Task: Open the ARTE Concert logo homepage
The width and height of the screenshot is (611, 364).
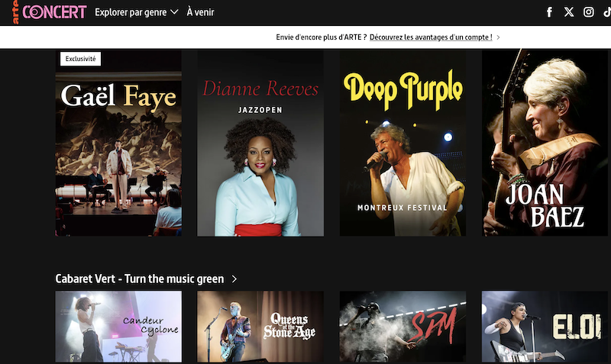Action: point(49,12)
